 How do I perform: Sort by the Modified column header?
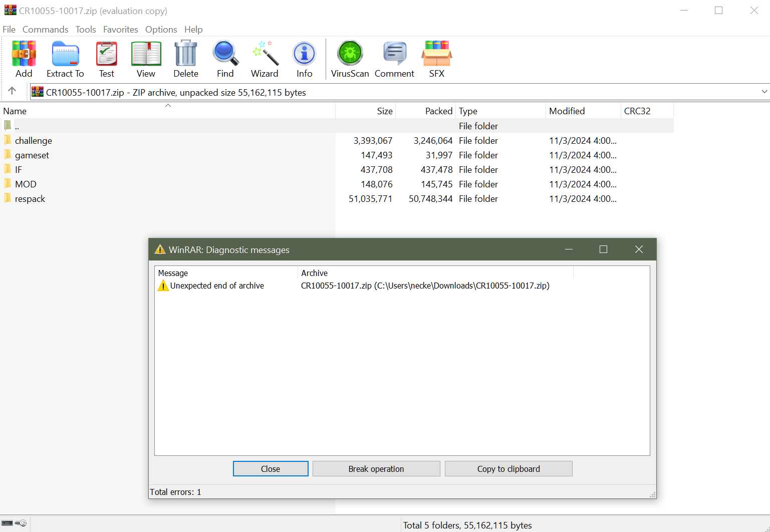[583, 111]
